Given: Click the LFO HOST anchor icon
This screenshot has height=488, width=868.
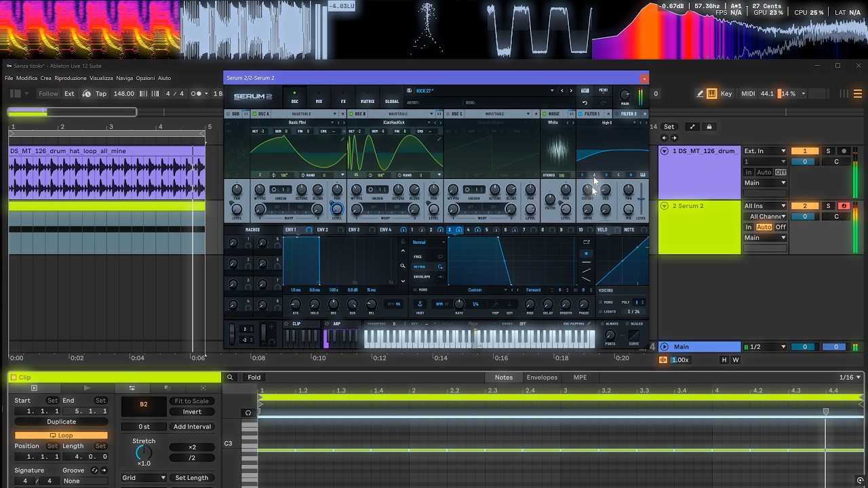Looking at the screenshot, I should (x=420, y=304).
